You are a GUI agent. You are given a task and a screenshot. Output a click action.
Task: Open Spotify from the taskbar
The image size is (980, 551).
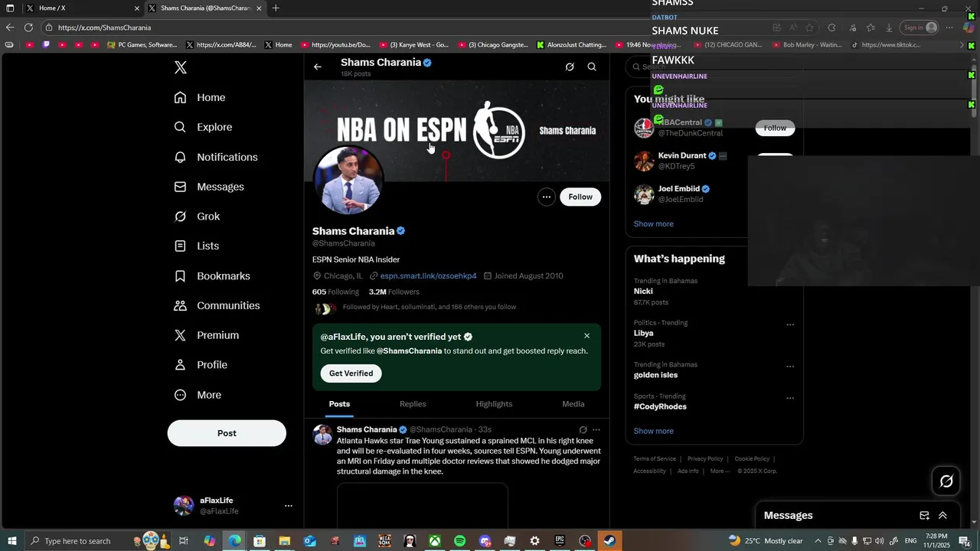click(459, 541)
